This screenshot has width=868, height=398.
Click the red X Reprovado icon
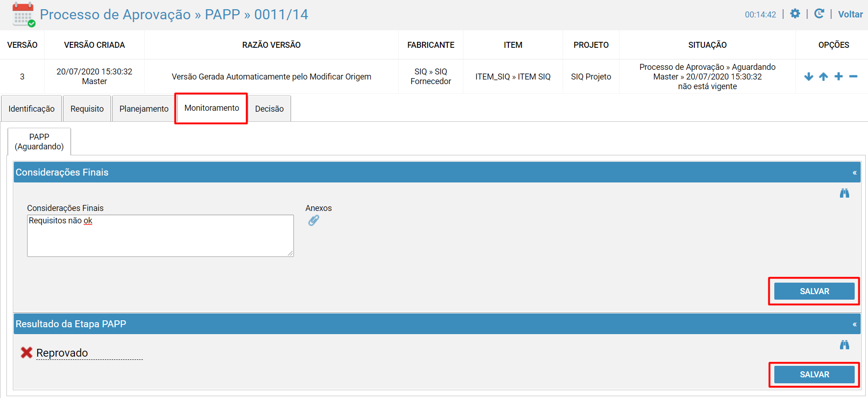pyautogui.click(x=27, y=353)
